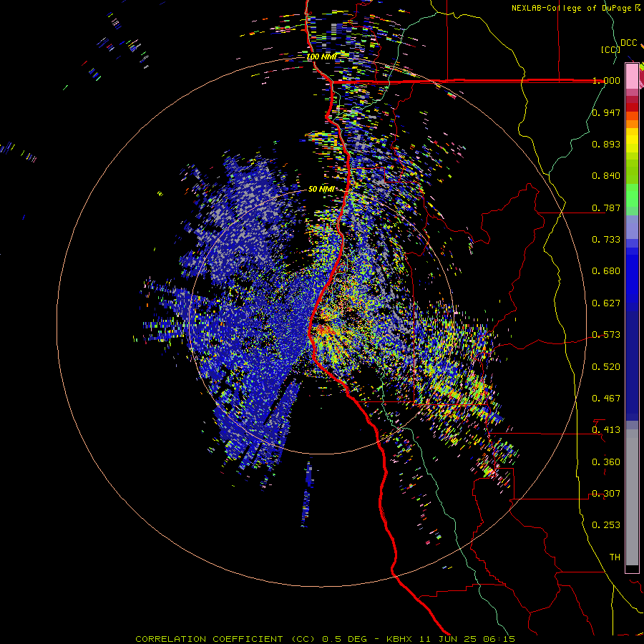Click the 0.680 scale value
This screenshot has height=644, width=644.
pyautogui.click(x=606, y=271)
